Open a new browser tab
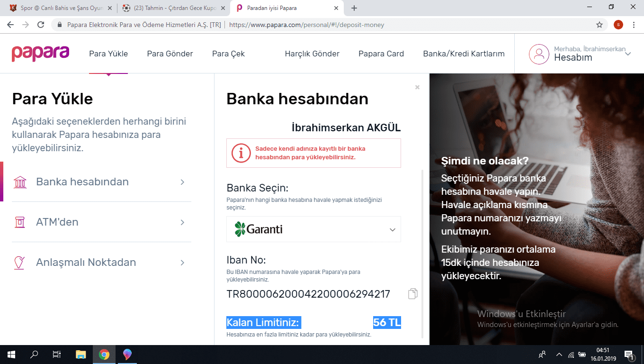This screenshot has height=364, width=644. (354, 8)
